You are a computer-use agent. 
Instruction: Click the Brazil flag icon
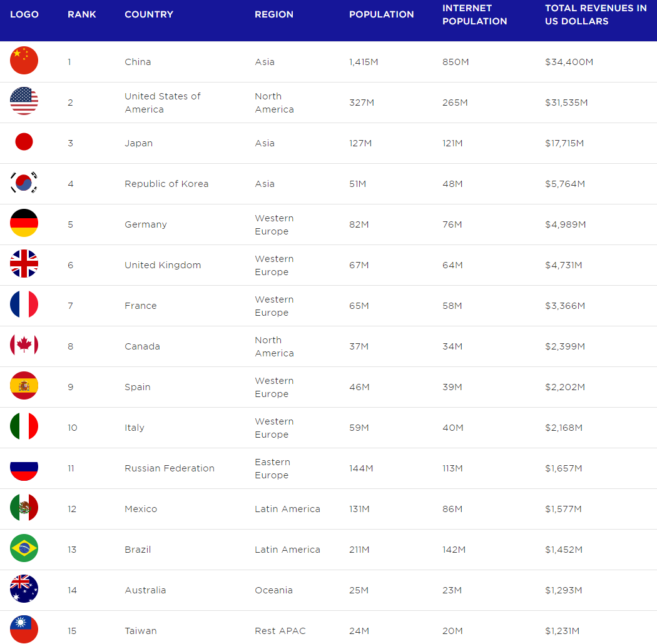tap(24, 548)
